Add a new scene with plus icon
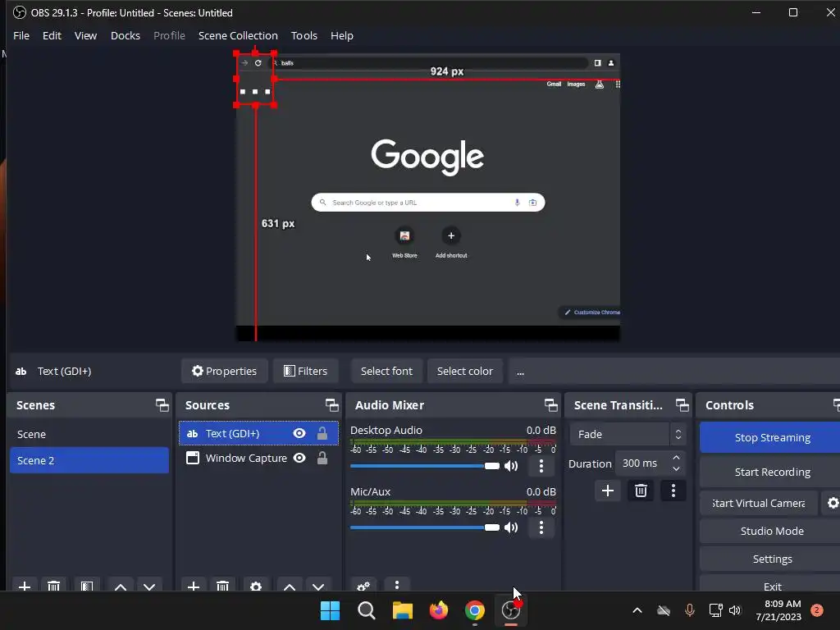Screen dimensions: 840x630 [24, 586]
